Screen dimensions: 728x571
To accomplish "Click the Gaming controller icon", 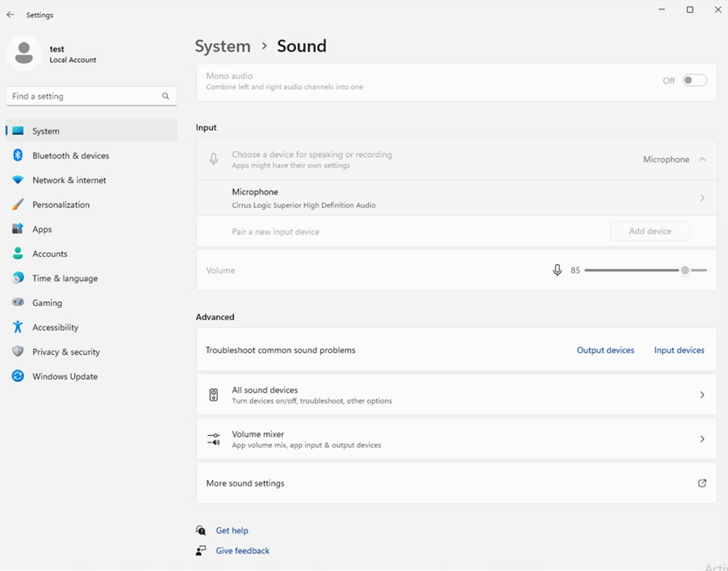I will coord(18,302).
